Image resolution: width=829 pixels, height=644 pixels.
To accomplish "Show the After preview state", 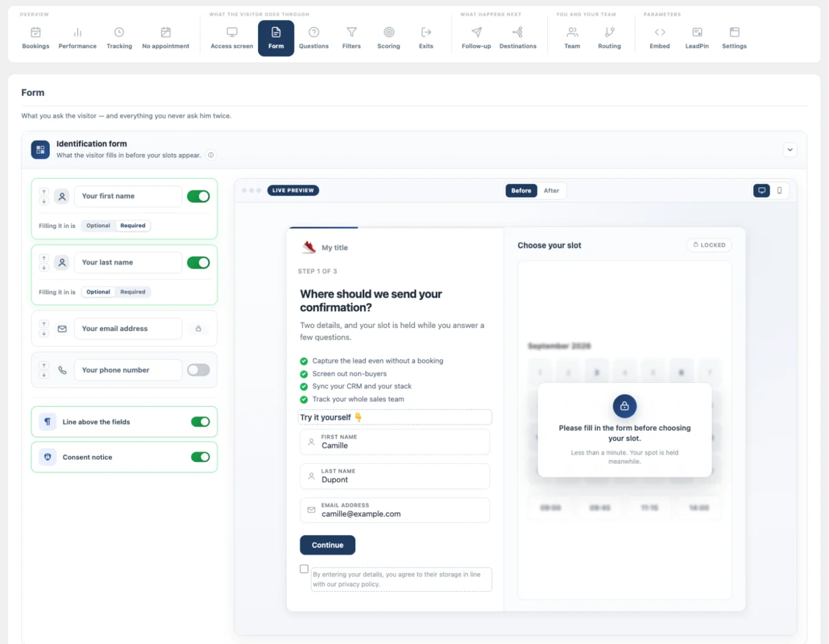I will 551,191.
